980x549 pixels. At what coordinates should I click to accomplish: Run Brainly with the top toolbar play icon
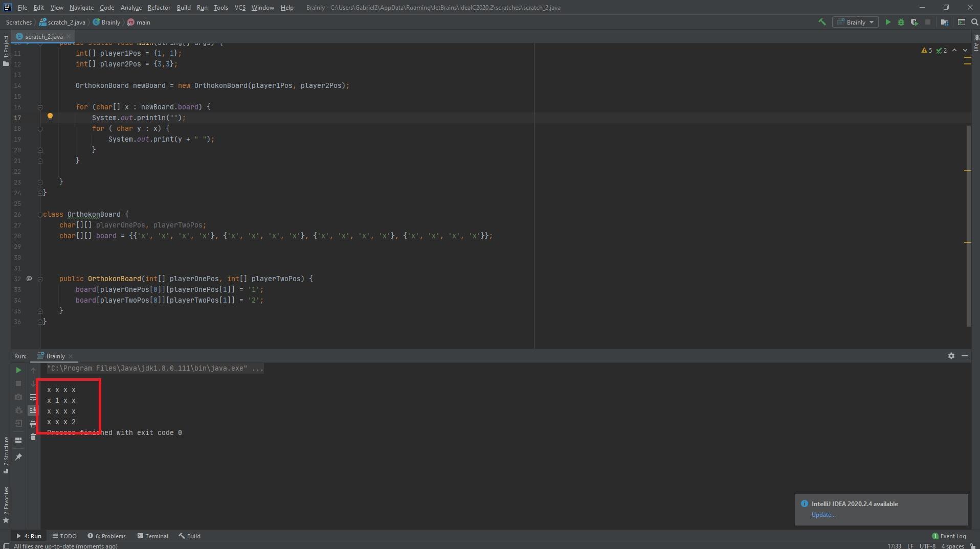[x=888, y=22]
